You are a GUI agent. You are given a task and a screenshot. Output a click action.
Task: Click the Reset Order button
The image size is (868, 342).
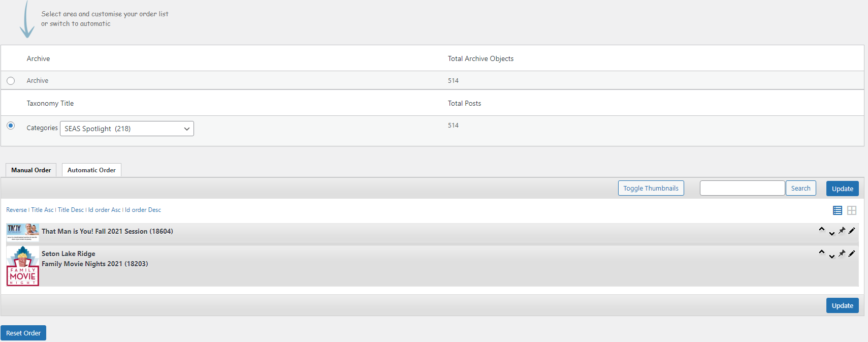(23, 333)
